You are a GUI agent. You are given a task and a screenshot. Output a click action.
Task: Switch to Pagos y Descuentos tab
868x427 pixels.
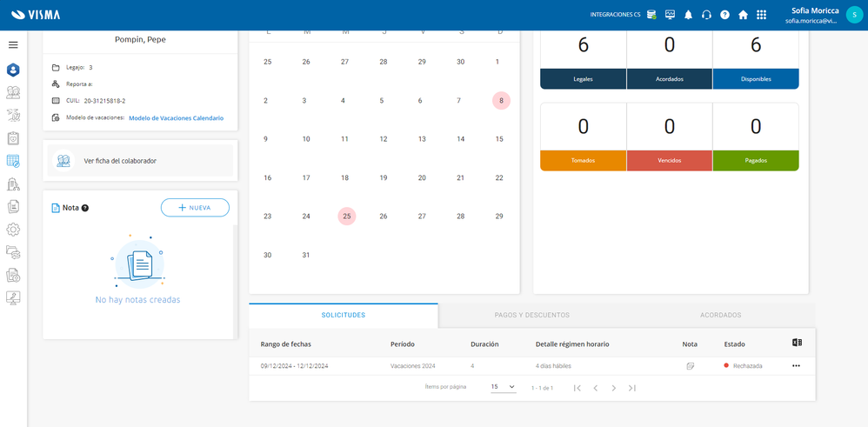coord(532,315)
